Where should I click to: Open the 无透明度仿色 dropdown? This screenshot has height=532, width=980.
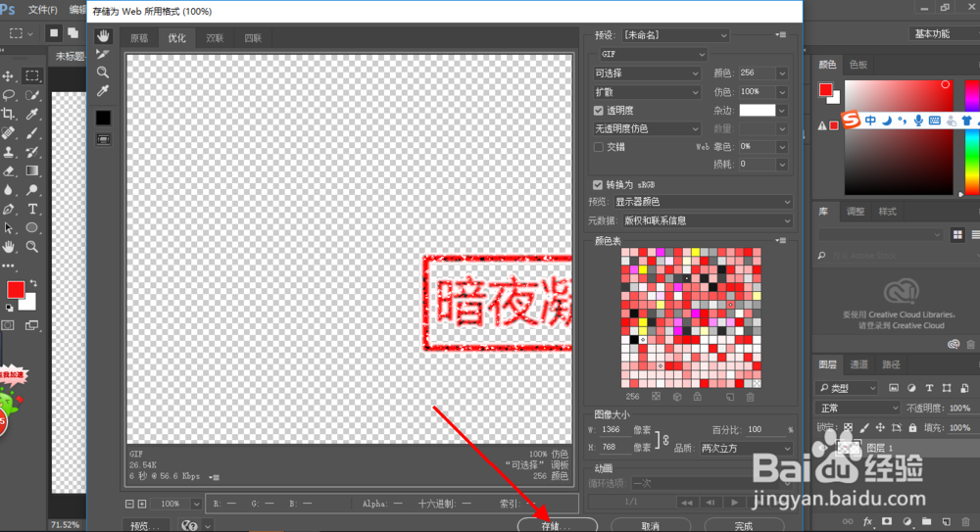pyautogui.click(x=646, y=128)
